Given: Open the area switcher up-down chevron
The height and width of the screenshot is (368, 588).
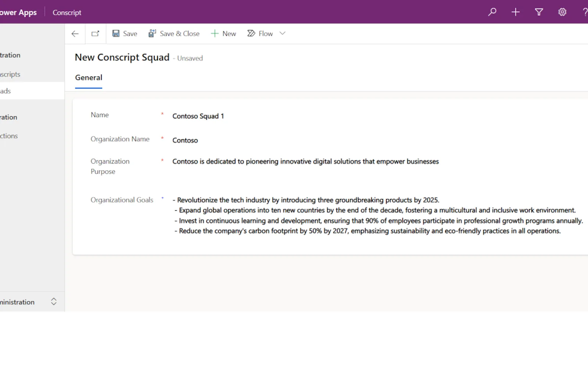Looking at the screenshot, I should (54, 302).
